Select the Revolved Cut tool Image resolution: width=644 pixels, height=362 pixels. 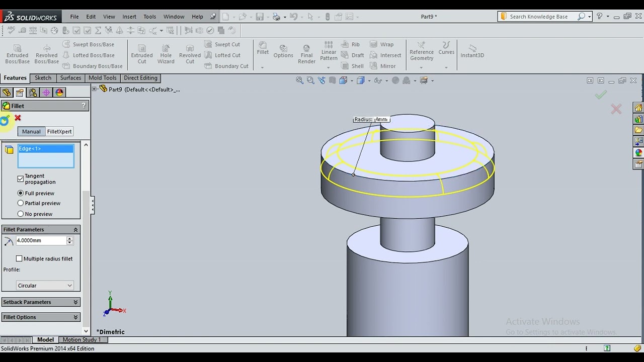[x=190, y=53]
